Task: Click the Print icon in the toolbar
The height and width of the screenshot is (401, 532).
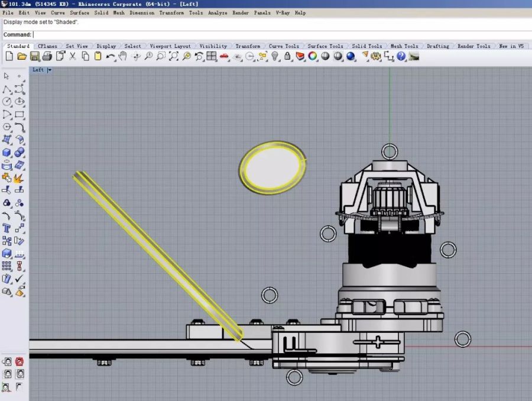Action: (x=47, y=56)
